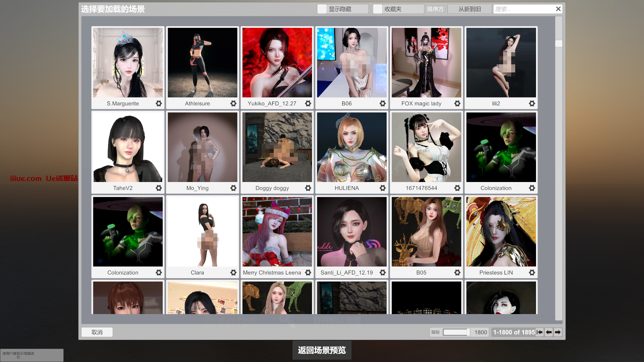The height and width of the screenshot is (362, 644).
Task: Open settings gear on FOX magic lady scene
Action: point(457,104)
